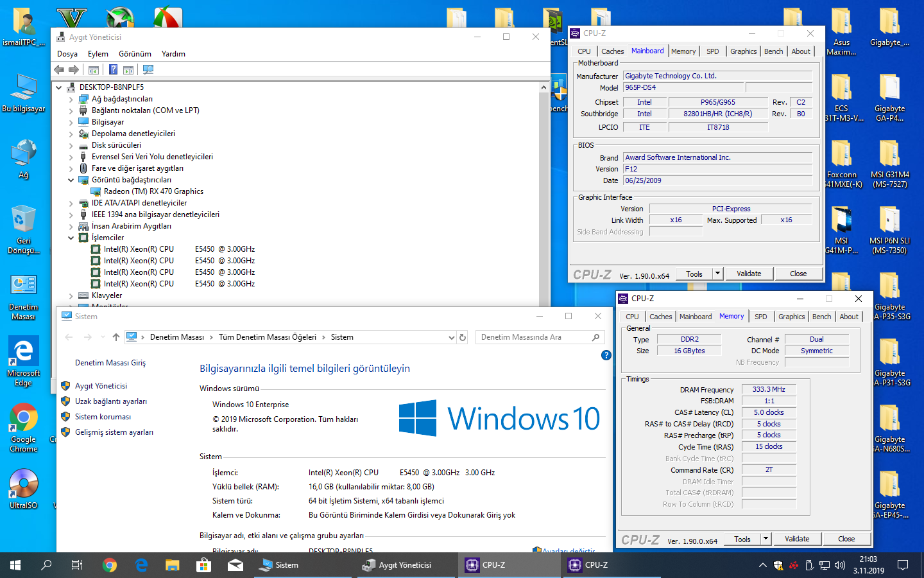Screen dimensions: 924x578
Task: Click Validate in CPU-Z Mainboard window
Action: click(x=749, y=274)
